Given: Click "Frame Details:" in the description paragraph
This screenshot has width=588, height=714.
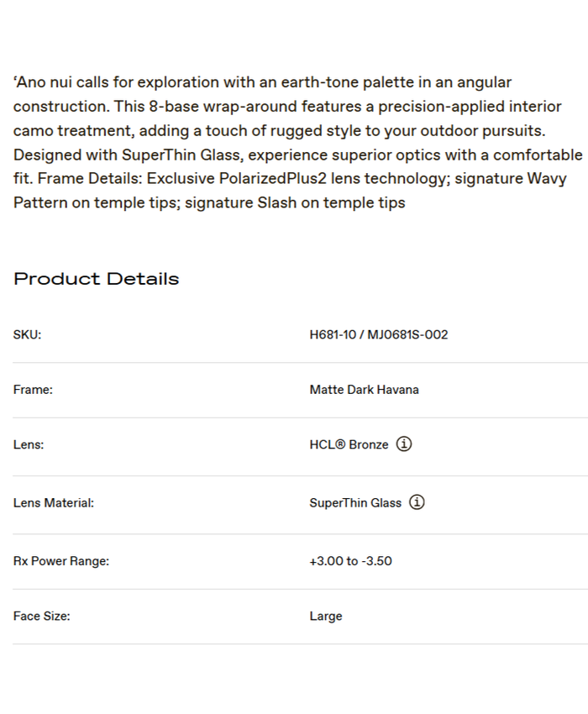Looking at the screenshot, I should tap(89, 179).
